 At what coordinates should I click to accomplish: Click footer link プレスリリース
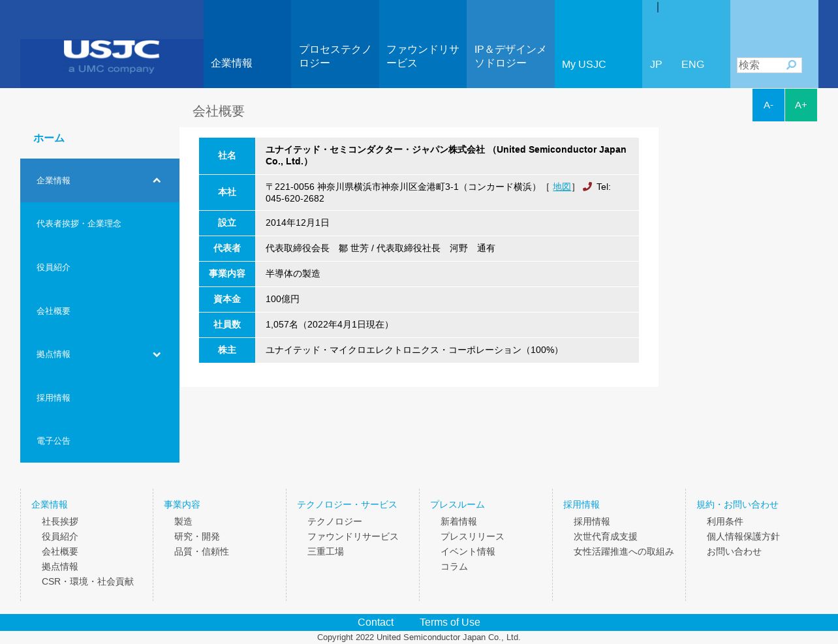coord(473,536)
